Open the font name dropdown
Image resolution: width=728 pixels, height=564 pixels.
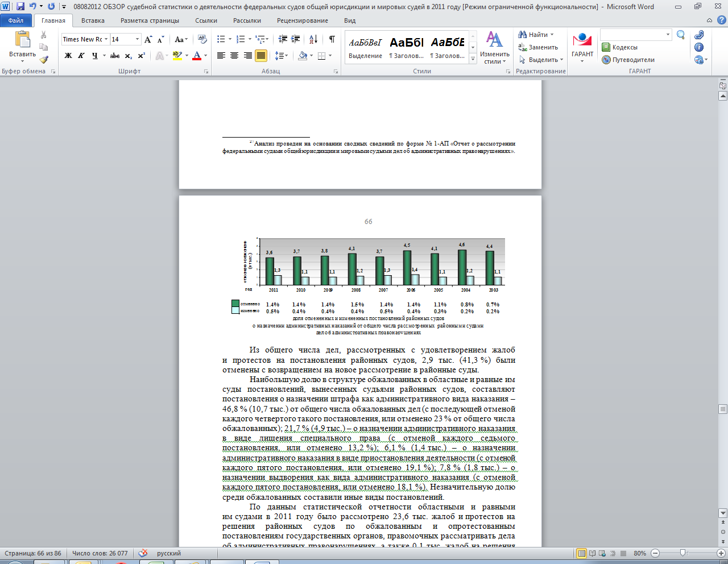pyautogui.click(x=106, y=39)
